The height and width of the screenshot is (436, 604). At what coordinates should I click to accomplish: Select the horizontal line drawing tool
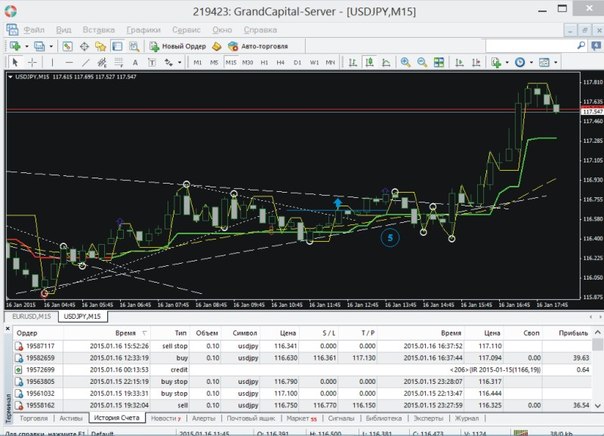[69, 62]
